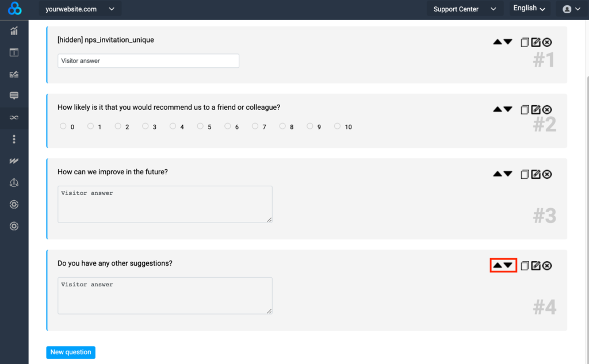
Task: Open the chat bubble icon in the sidebar
Action: coord(14,95)
